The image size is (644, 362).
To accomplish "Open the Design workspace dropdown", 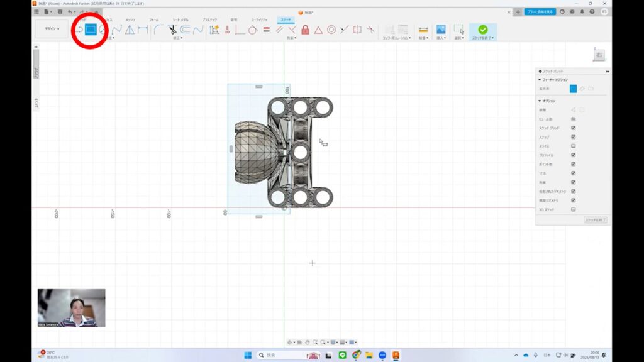I will coord(52,29).
